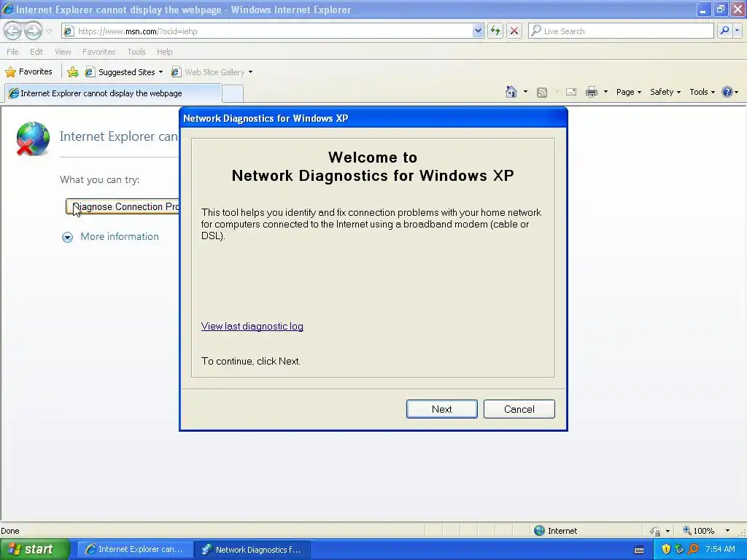Open the File menu
The height and width of the screenshot is (560, 747).
pos(12,52)
